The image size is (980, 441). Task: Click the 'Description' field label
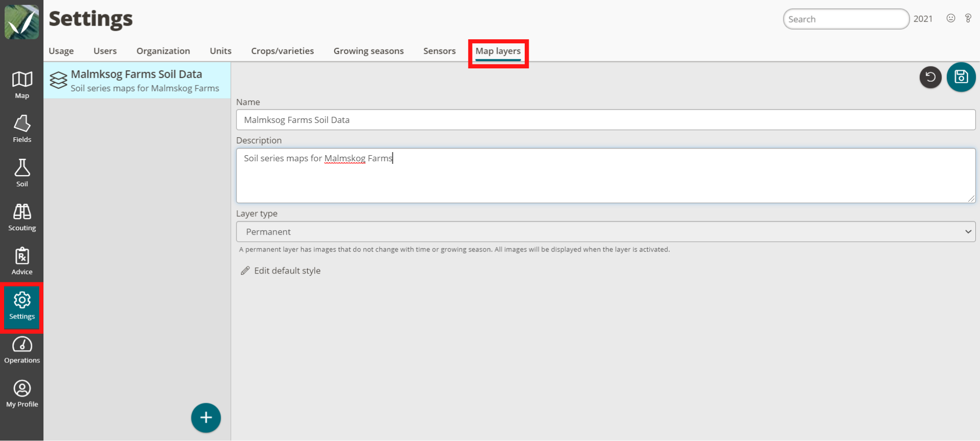[259, 140]
